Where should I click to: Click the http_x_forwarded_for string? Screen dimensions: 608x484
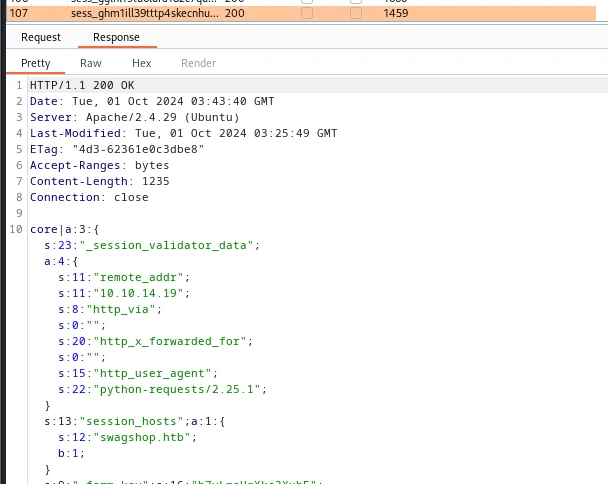[170, 341]
